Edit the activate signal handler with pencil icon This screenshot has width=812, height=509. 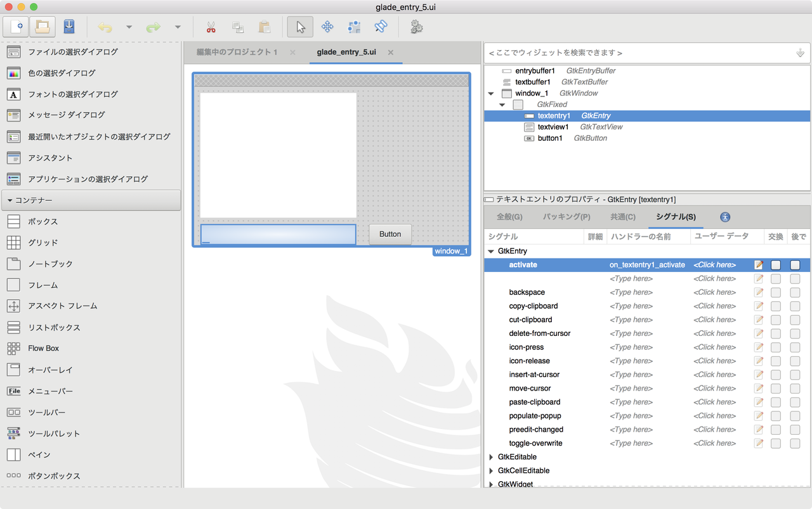pyautogui.click(x=759, y=264)
